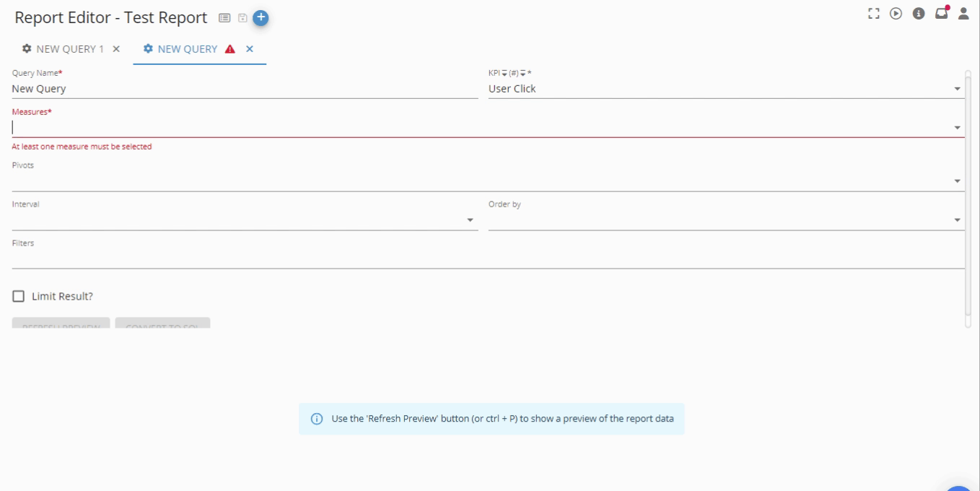Open the user profile icon
The height and width of the screenshot is (491, 980).
963,14
